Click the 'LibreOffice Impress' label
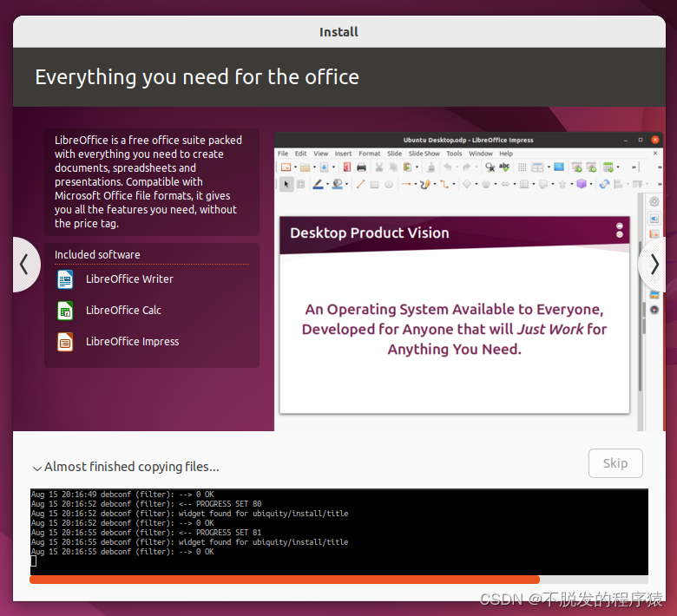677x616 pixels. click(132, 342)
